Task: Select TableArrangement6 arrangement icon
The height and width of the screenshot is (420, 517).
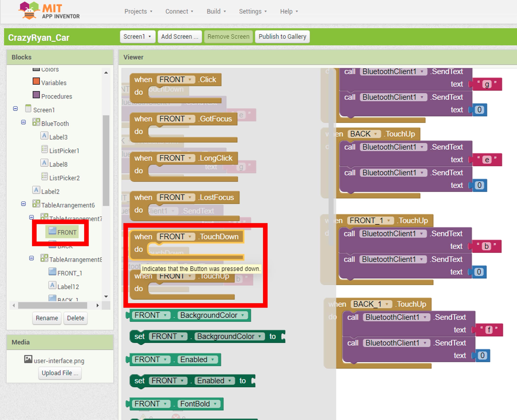Action: (x=36, y=203)
